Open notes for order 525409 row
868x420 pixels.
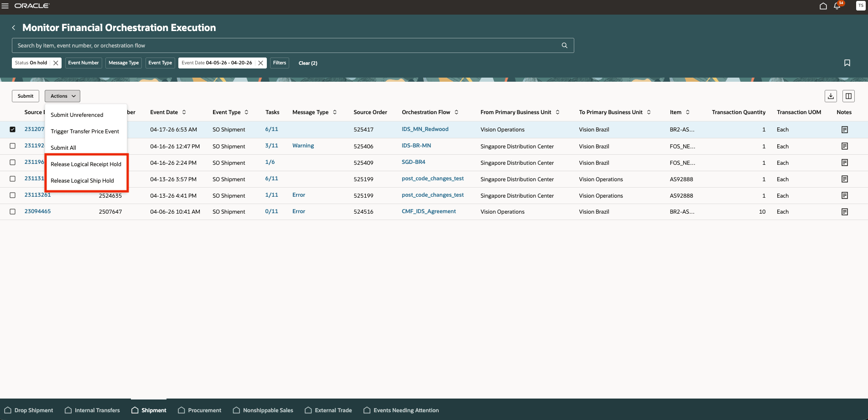click(844, 163)
